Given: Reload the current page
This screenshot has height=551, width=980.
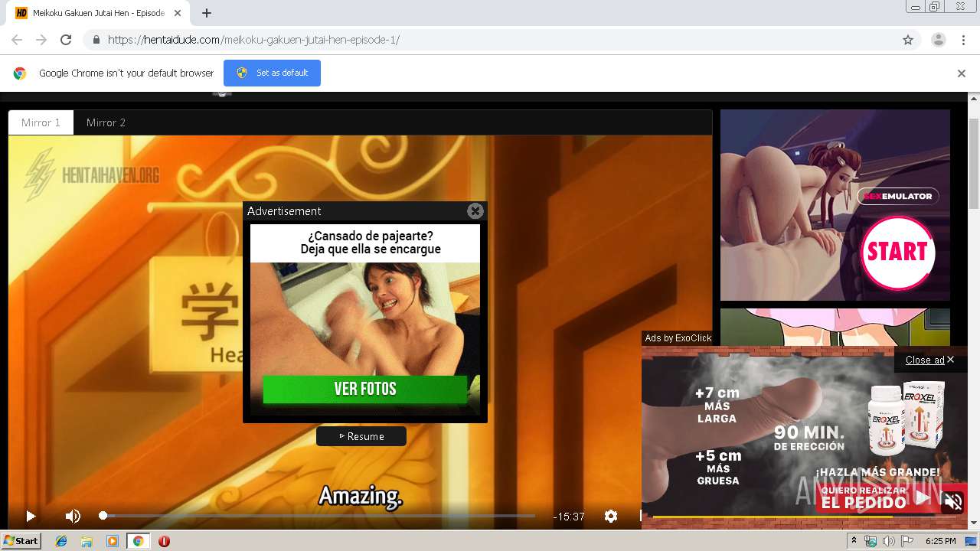Looking at the screenshot, I should pyautogui.click(x=66, y=40).
